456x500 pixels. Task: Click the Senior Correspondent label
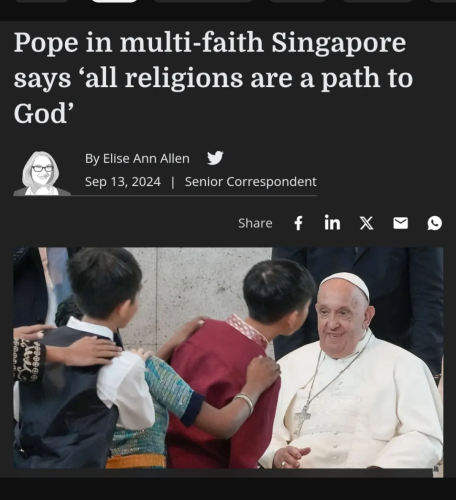click(x=251, y=182)
